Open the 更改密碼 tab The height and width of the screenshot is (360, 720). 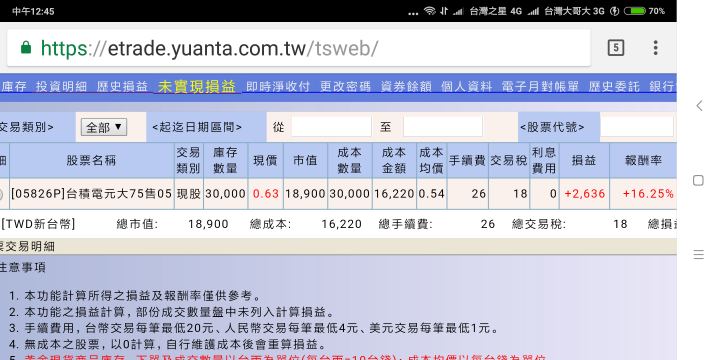point(345,86)
